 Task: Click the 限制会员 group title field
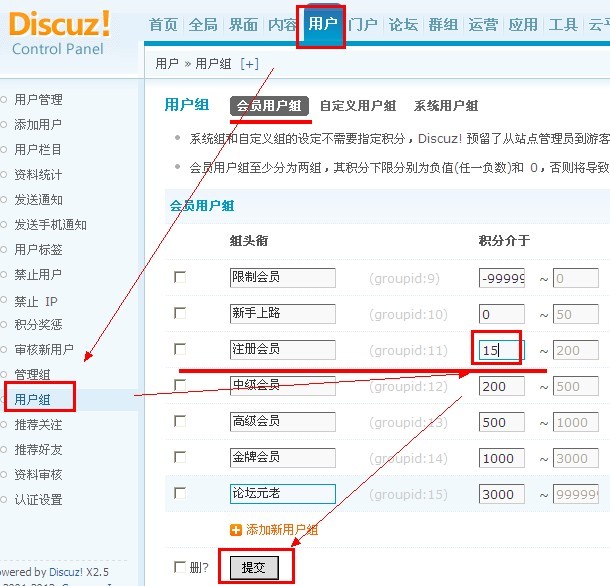pyautogui.click(x=282, y=278)
